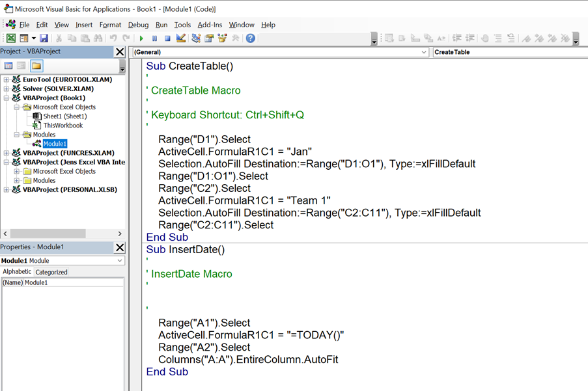Toggle Breakpoint with the hand icon
588x391 pixels.
click(485, 38)
